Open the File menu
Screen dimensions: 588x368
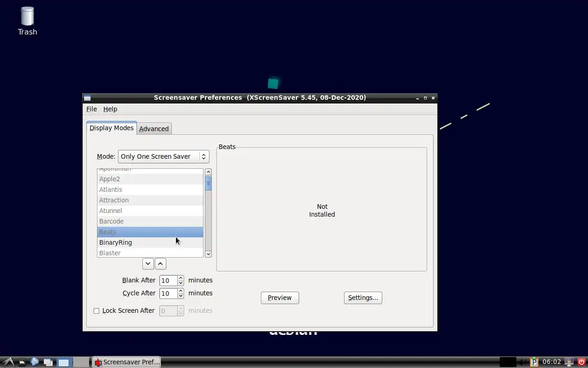click(91, 109)
